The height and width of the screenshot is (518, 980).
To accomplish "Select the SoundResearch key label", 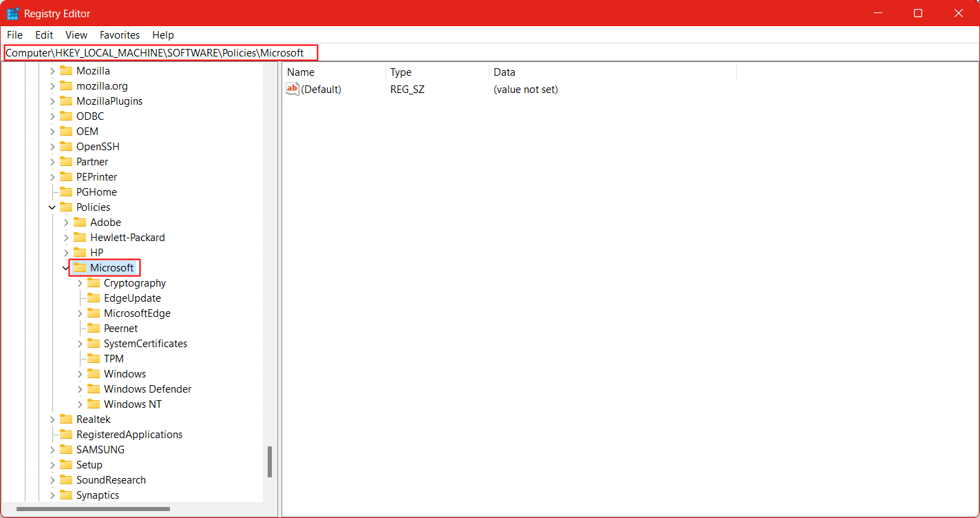I will click(111, 480).
